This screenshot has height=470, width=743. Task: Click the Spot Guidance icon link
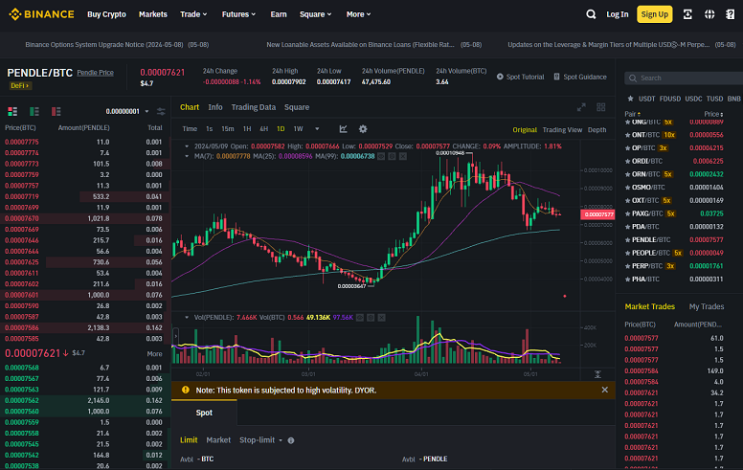tap(580, 77)
